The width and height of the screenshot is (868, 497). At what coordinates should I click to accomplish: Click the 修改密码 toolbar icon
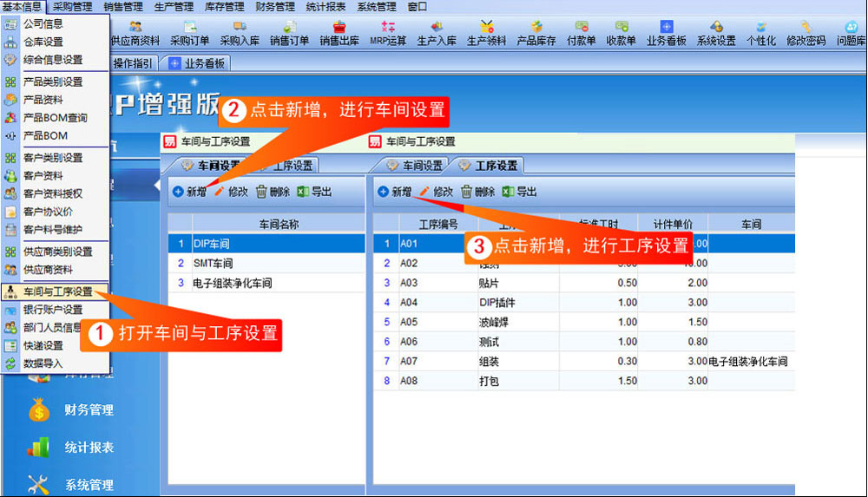[x=806, y=33]
